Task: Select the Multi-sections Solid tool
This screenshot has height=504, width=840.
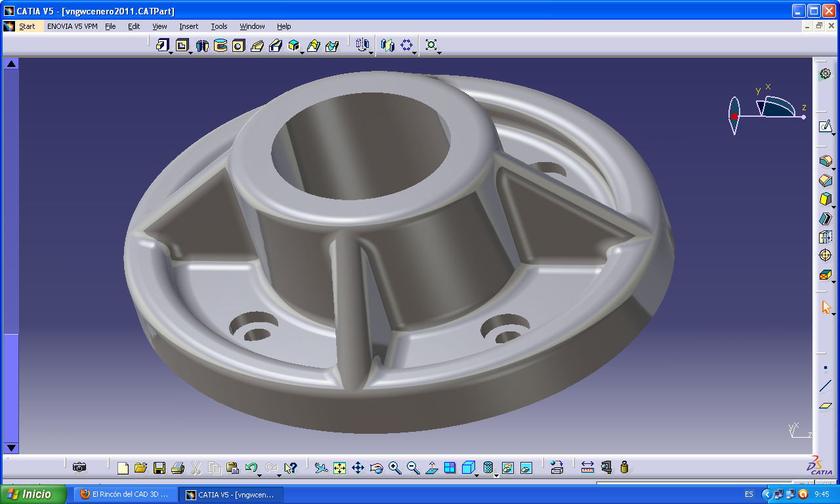Action: point(314,45)
